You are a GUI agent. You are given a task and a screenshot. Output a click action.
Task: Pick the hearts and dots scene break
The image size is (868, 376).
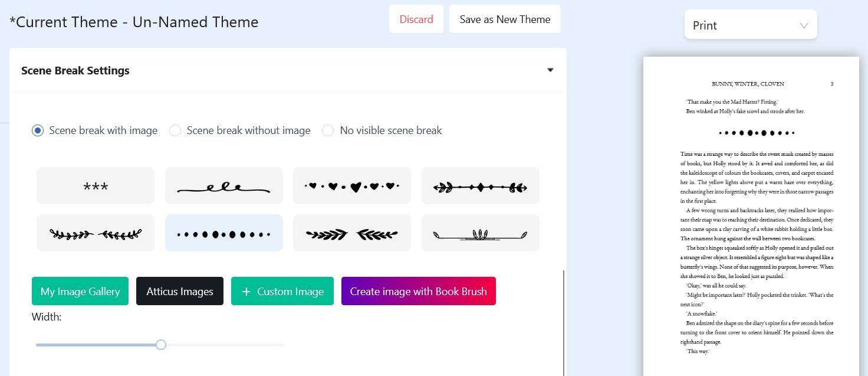pos(351,186)
